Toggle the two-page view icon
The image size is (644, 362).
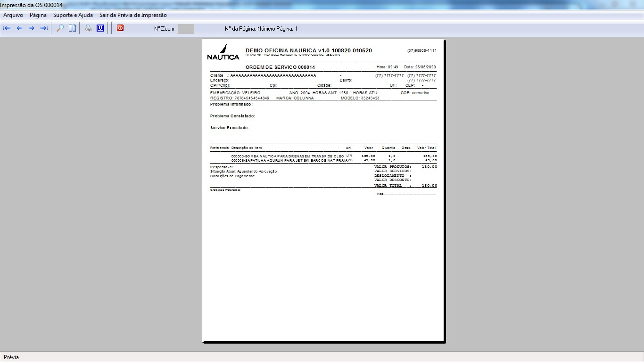point(72,28)
